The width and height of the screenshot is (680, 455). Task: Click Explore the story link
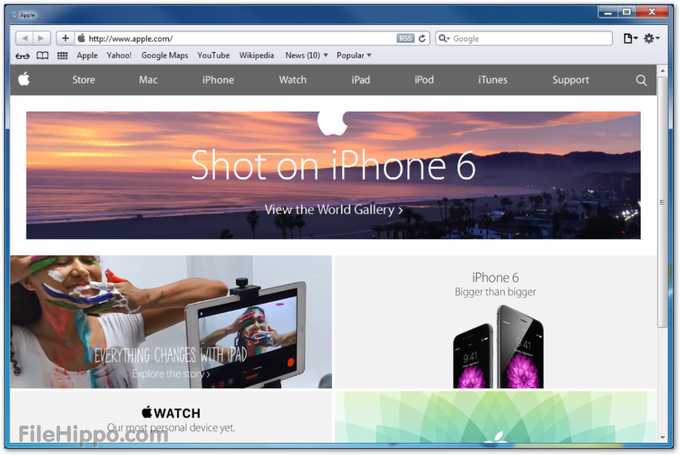171,374
